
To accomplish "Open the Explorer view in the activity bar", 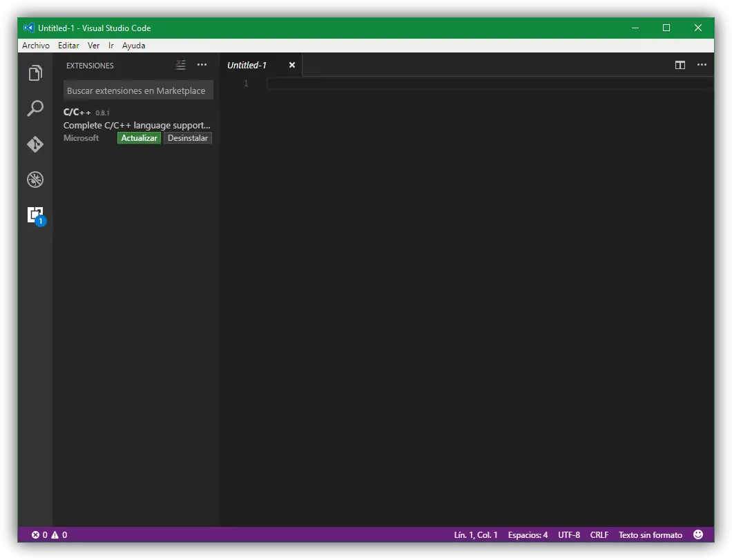I will click(x=35, y=73).
